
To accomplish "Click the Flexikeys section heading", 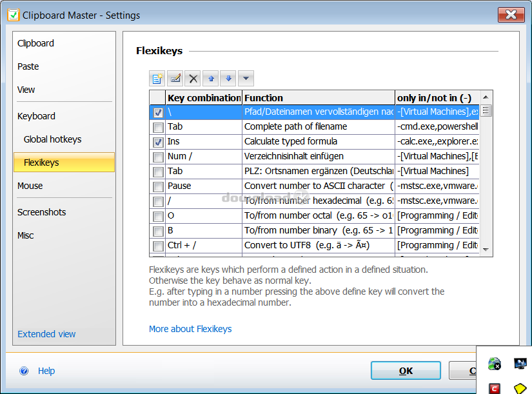I will (x=159, y=51).
